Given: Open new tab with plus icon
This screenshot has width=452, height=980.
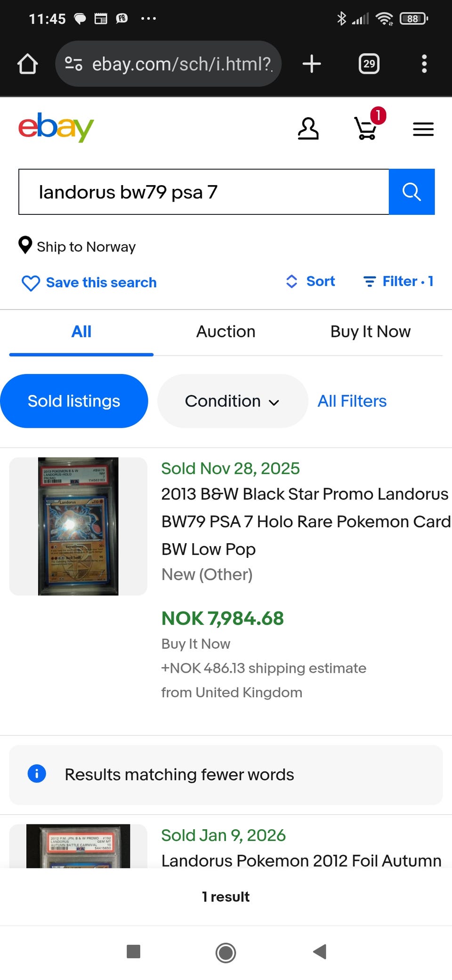Looking at the screenshot, I should pos(312,64).
